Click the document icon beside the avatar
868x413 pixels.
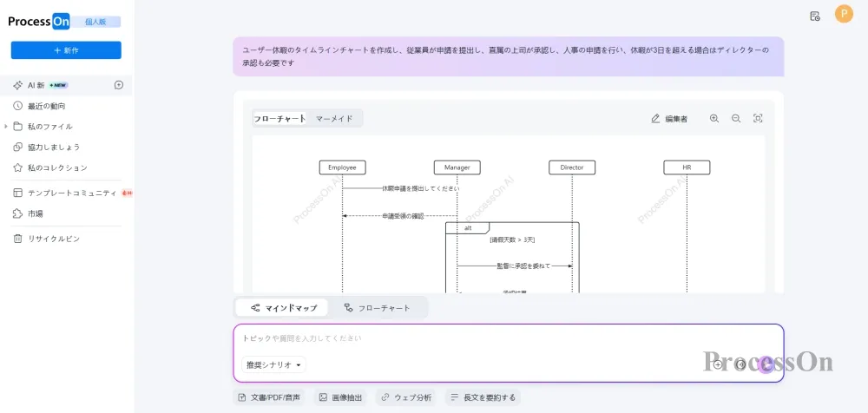pyautogui.click(x=814, y=16)
